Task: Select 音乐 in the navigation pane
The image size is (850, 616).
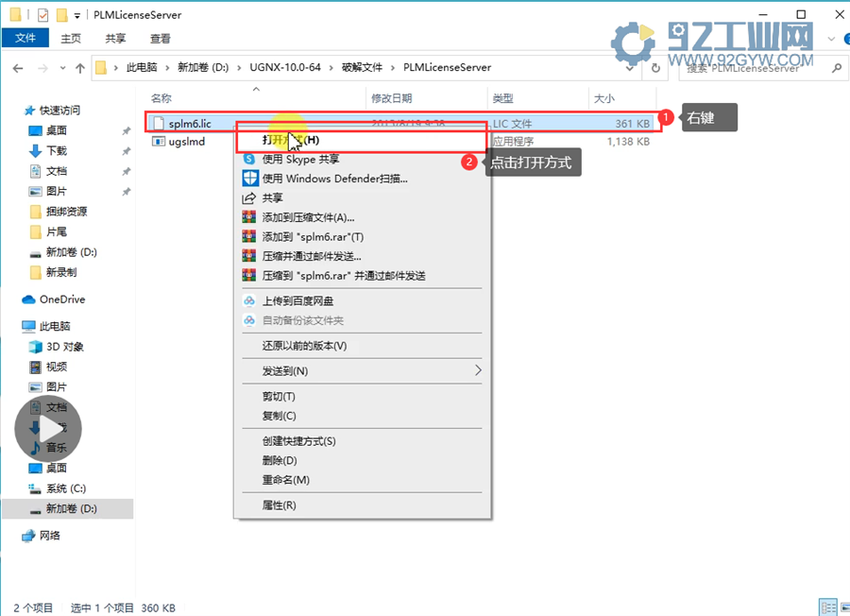Action: (x=57, y=448)
